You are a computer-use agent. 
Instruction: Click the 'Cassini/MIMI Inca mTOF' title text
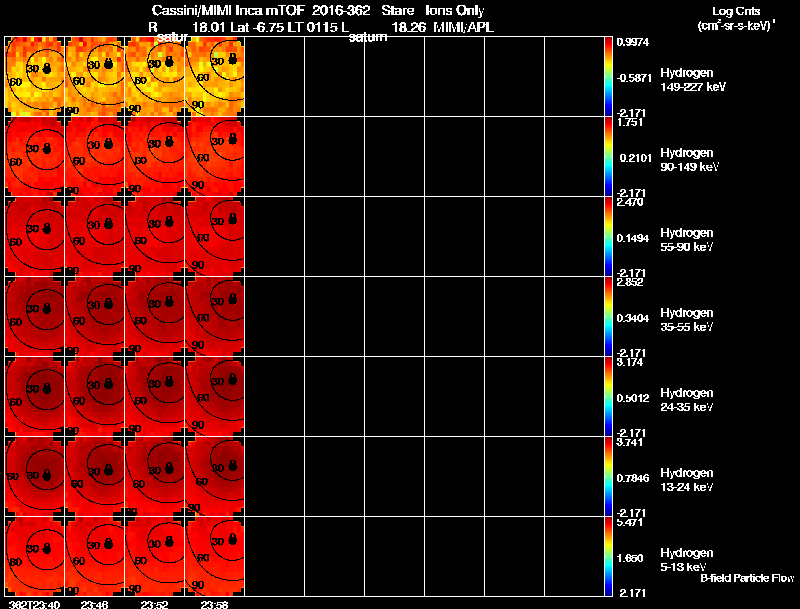point(228,10)
